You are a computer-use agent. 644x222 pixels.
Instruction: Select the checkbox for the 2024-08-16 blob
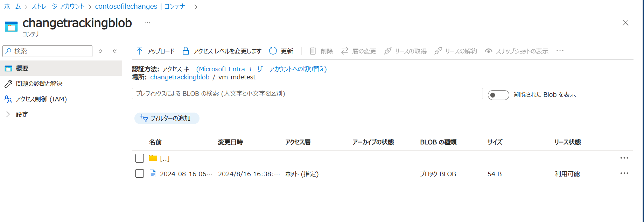click(140, 173)
